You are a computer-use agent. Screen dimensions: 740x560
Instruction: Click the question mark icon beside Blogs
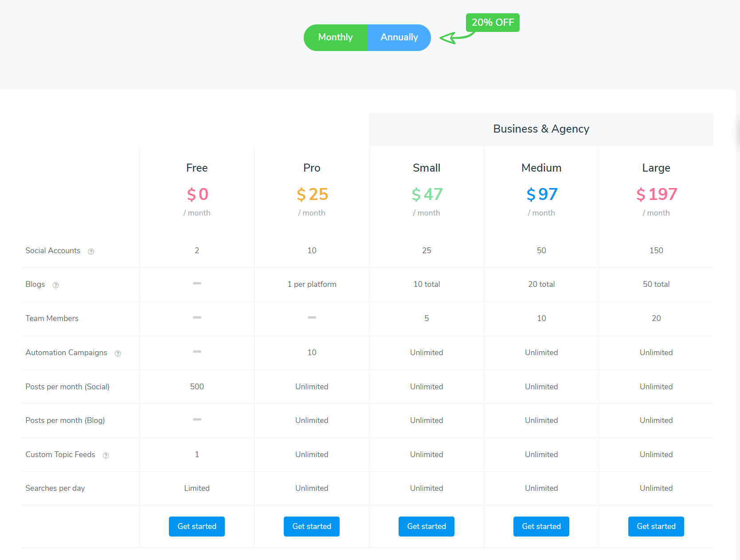55,285
